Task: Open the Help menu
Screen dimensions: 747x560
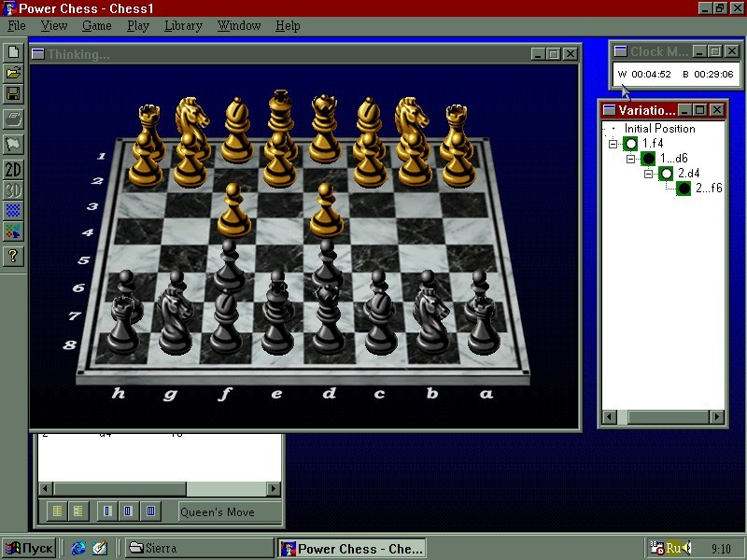Action: [288, 26]
